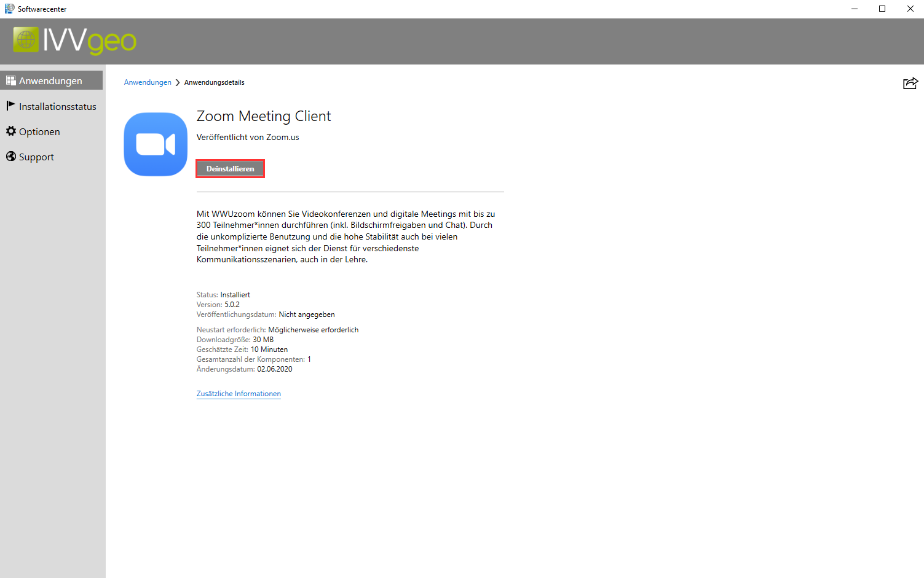This screenshot has width=924, height=578.
Task: Click the Anwendungsdetails breadcrumb text
Action: point(214,82)
